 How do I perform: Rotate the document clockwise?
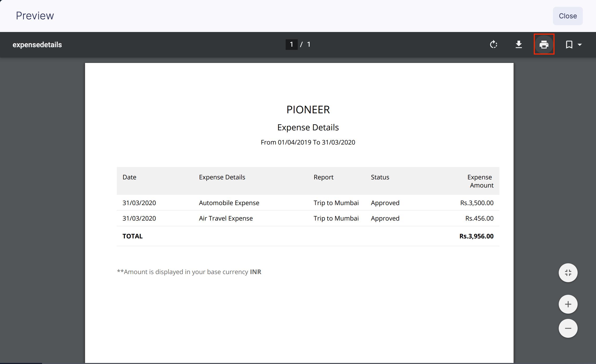pyautogui.click(x=494, y=44)
